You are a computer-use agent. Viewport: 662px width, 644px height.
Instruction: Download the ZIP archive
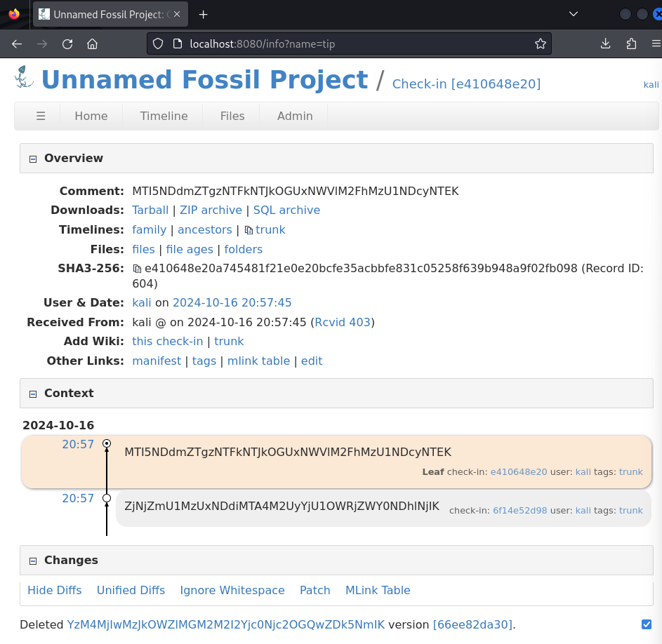(x=211, y=210)
